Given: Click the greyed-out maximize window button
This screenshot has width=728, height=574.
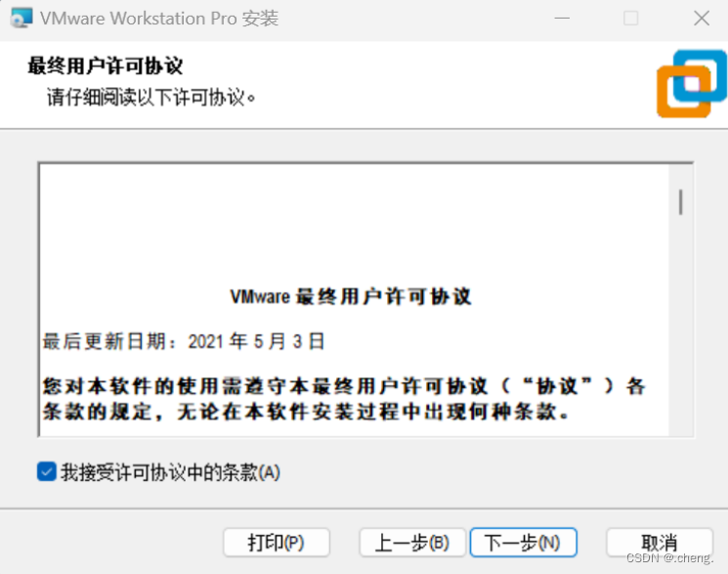Looking at the screenshot, I should coord(630,19).
